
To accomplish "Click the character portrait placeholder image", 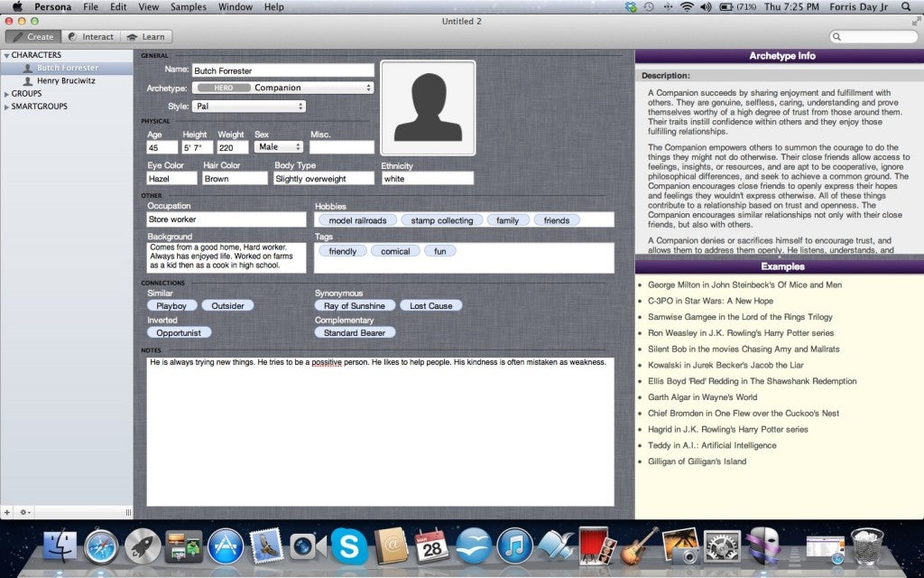I will (428, 108).
